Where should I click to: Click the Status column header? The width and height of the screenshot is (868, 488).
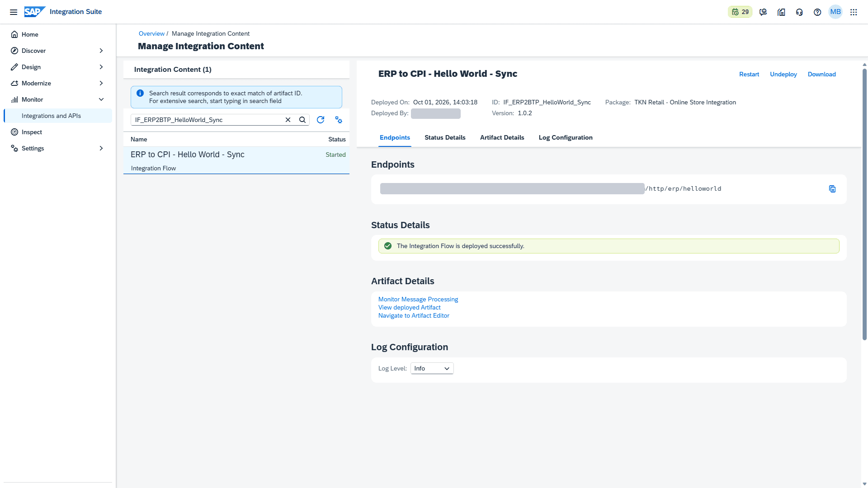[337, 139]
